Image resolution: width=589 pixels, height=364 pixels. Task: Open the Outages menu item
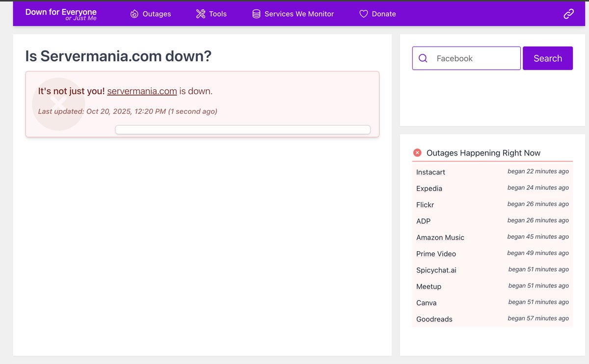point(151,14)
